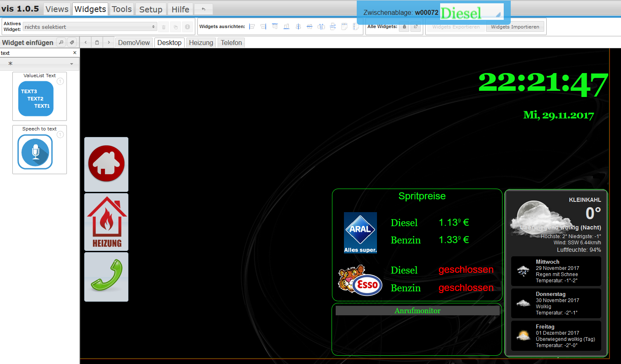Select the Speech to text widget
Screen dimensions: 621x364
pyautogui.click(x=40, y=150)
